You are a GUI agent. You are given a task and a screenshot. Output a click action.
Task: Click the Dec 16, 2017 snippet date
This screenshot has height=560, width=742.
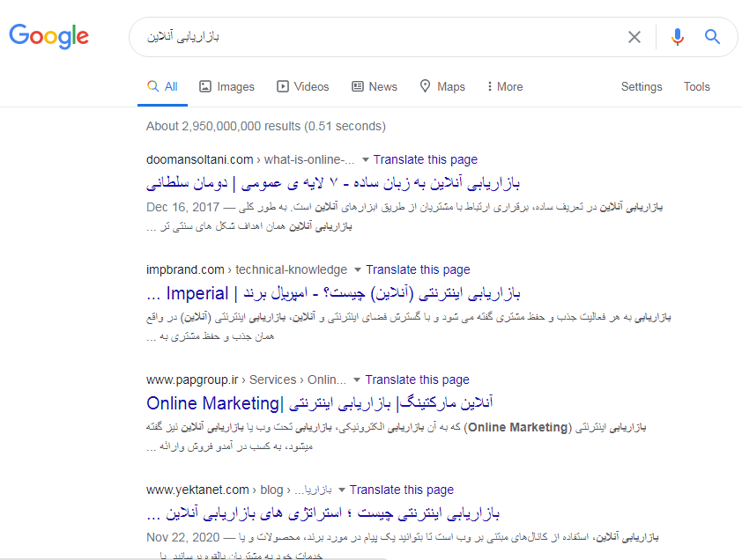(182, 207)
